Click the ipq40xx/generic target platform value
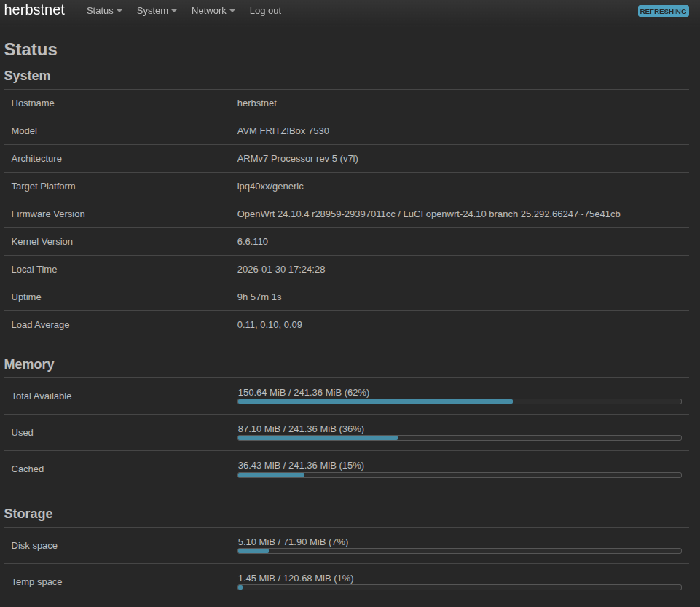Image resolution: width=700 pixels, height=607 pixels. pos(270,187)
